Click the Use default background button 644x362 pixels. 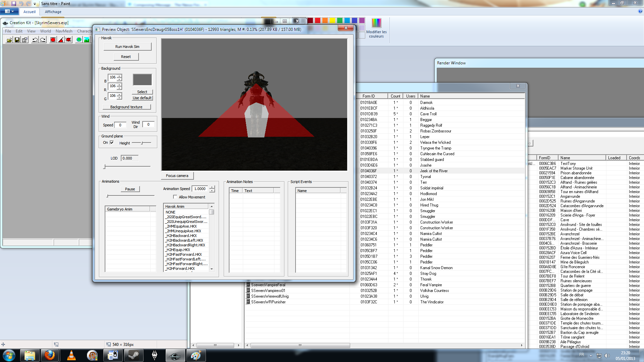[x=142, y=98]
